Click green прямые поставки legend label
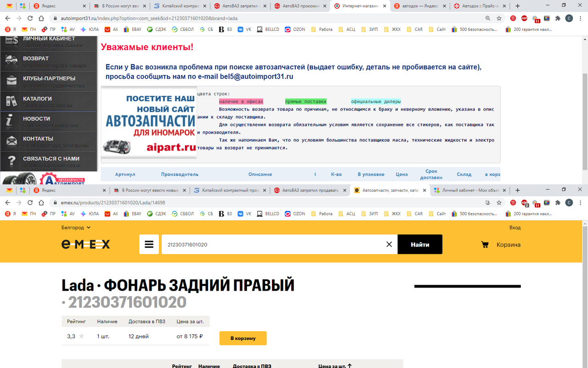 pyautogui.click(x=305, y=102)
